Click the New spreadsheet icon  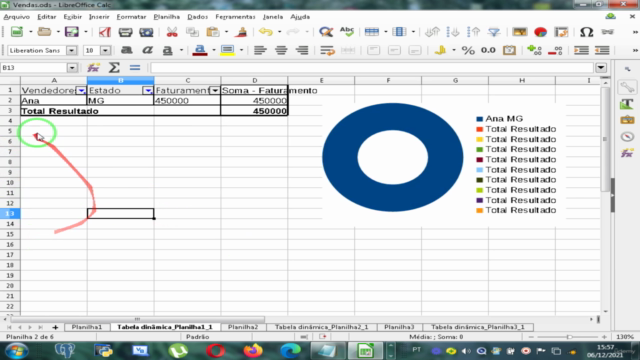pyautogui.click(x=17, y=32)
